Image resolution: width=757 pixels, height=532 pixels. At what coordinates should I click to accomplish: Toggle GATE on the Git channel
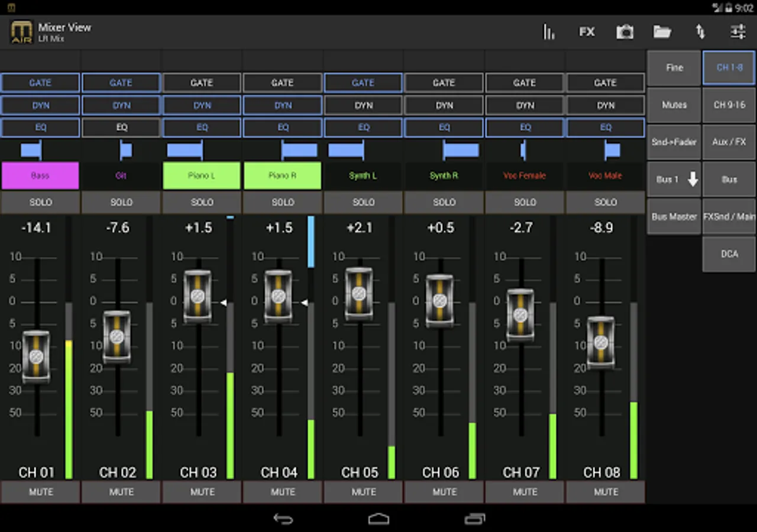pos(121,83)
